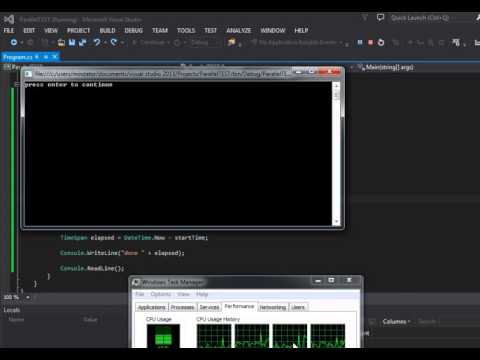Click the Navigate Backward toolbar icon
Screen dimensions: 480x360
(x=14, y=42)
